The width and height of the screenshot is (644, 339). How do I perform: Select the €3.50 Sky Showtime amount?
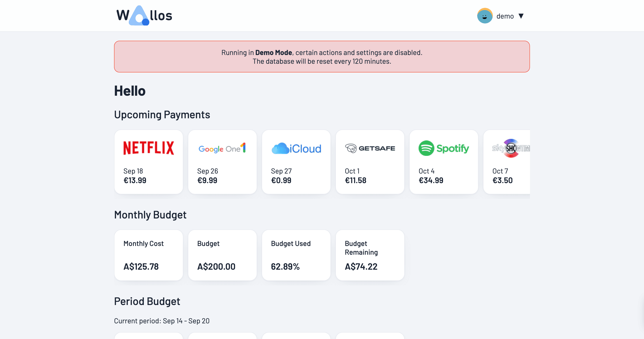point(502,180)
